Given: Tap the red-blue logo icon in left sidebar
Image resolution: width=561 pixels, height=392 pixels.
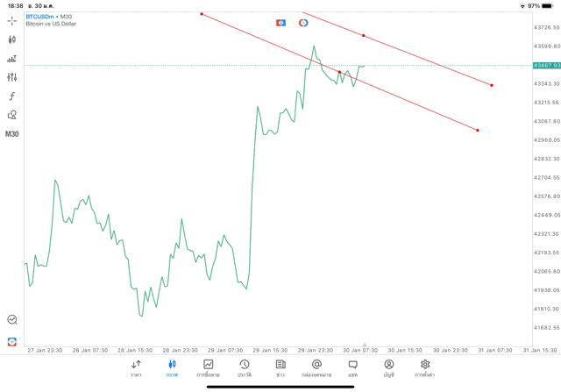Looking at the screenshot, I should [x=12, y=341].
